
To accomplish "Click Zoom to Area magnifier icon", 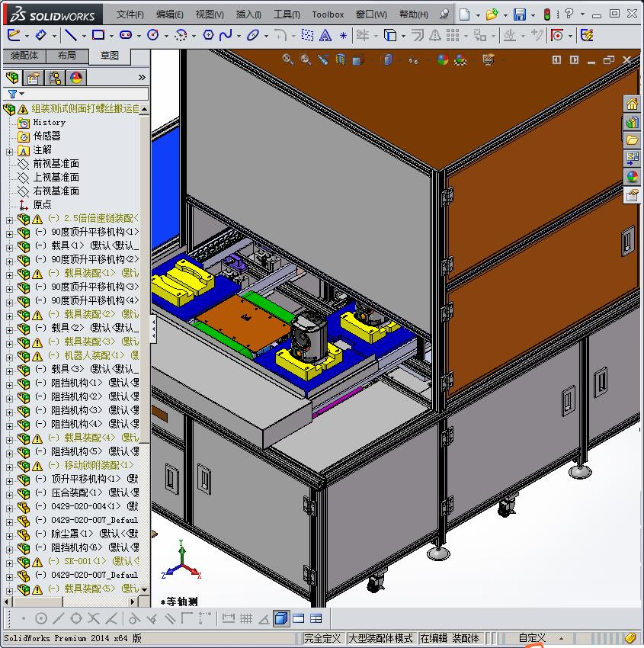I will point(306,59).
